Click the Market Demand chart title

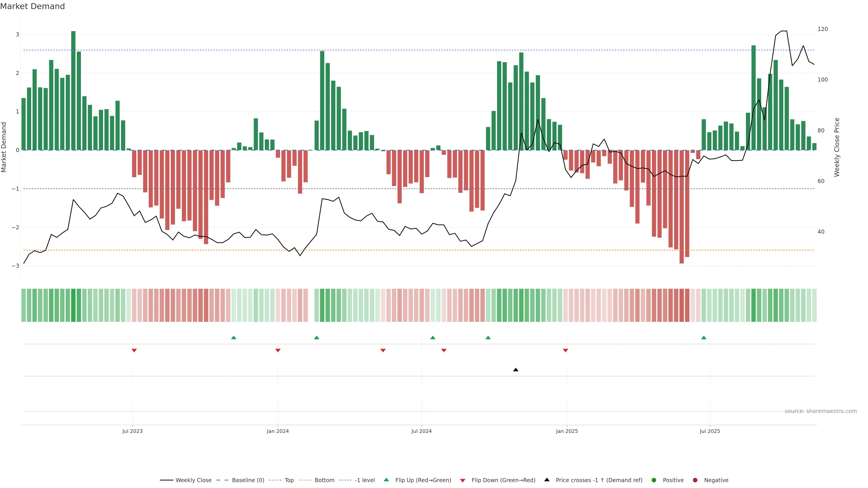32,6
